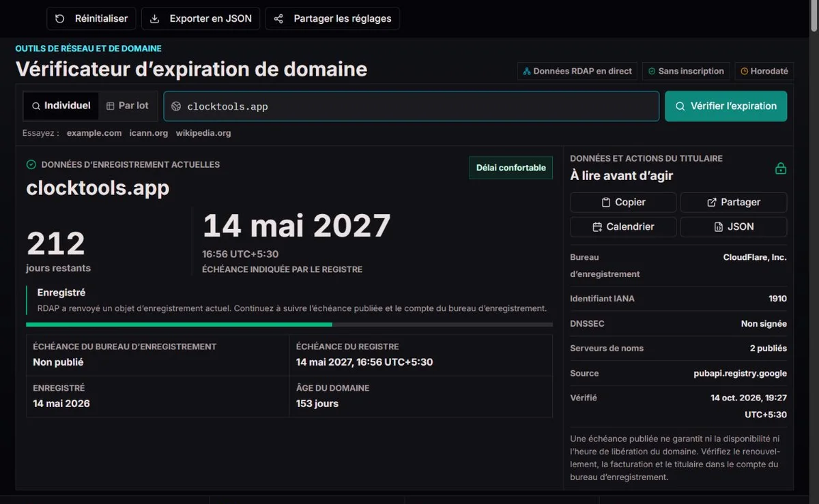Click the share nodes icon in Partager les réglages
Viewport: 819px width, 504px height.
278,18
